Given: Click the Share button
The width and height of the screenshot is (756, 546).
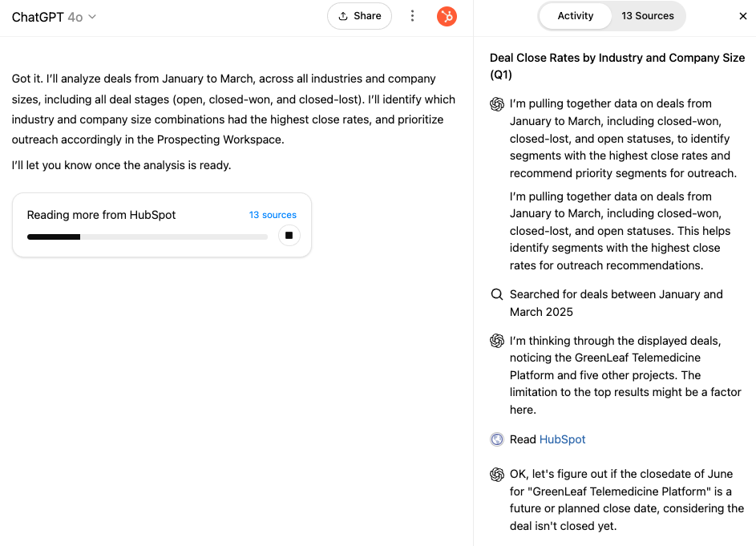Looking at the screenshot, I should [x=359, y=15].
